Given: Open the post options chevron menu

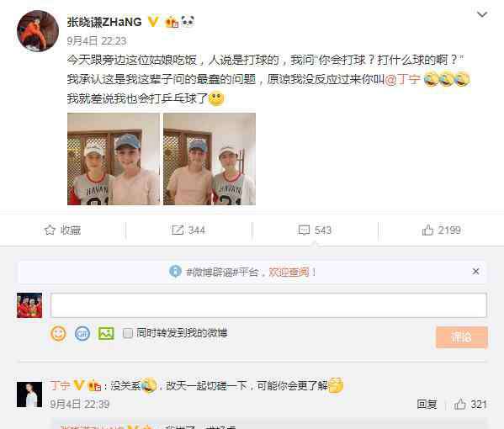Looking at the screenshot, I should pyautogui.click(x=482, y=14).
